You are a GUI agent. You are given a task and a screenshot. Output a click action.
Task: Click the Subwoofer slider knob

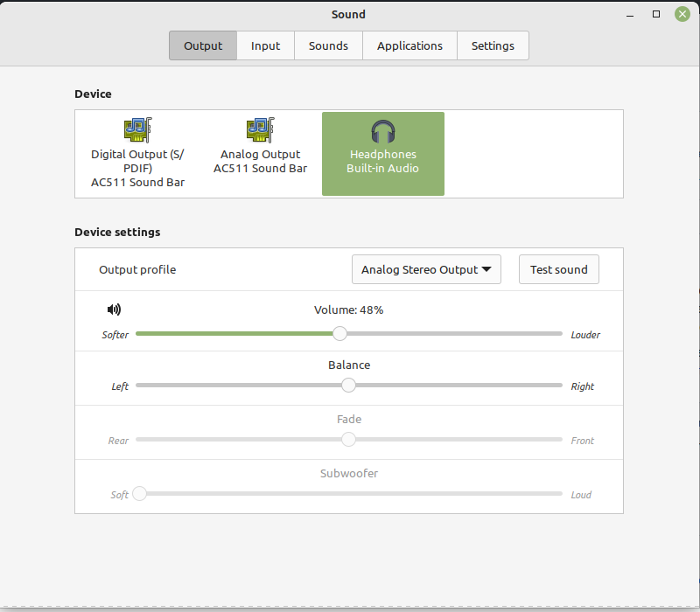click(x=139, y=494)
